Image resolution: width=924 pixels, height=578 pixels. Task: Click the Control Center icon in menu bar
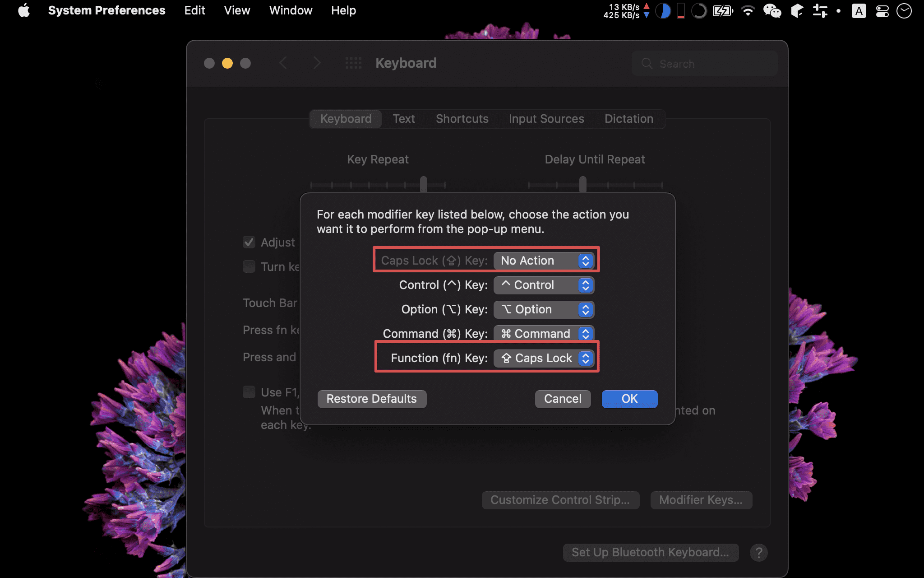[x=882, y=10]
